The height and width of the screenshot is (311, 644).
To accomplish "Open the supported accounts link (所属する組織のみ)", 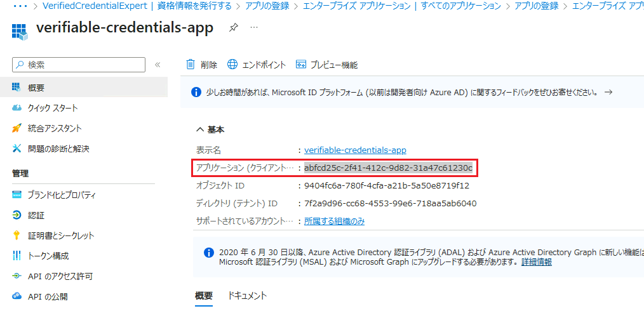I will [334, 221].
